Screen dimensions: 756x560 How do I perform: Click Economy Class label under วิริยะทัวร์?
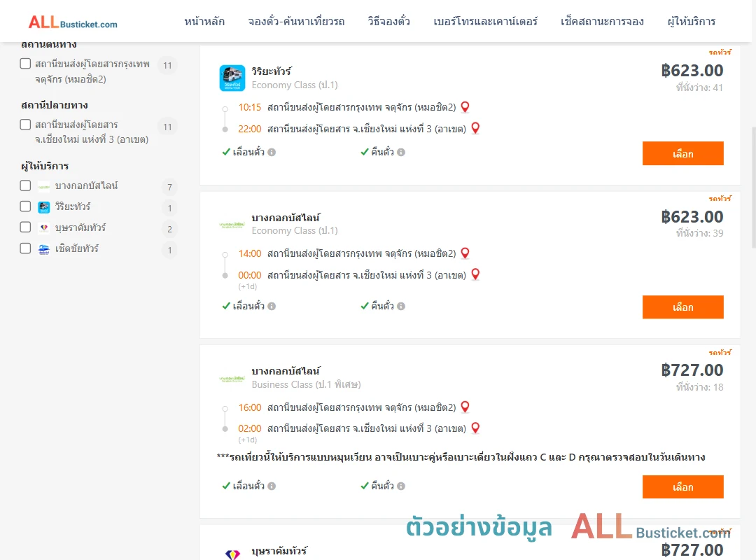pyautogui.click(x=295, y=85)
